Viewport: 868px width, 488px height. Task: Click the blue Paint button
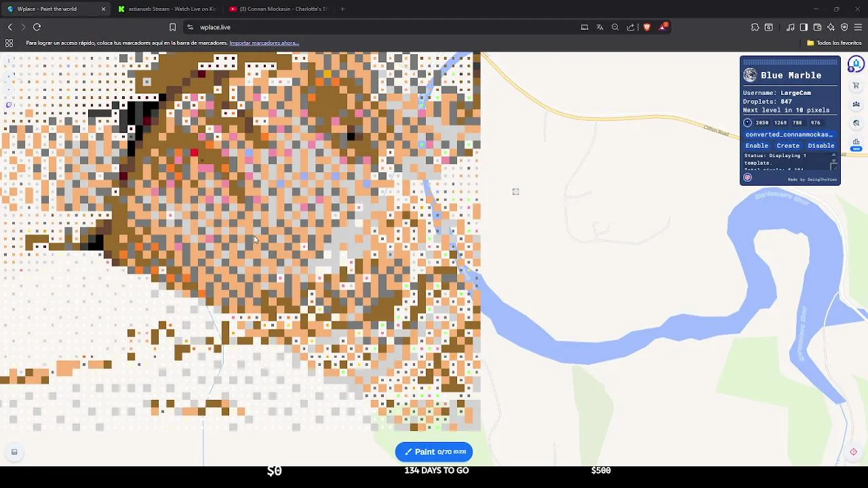[434, 451]
